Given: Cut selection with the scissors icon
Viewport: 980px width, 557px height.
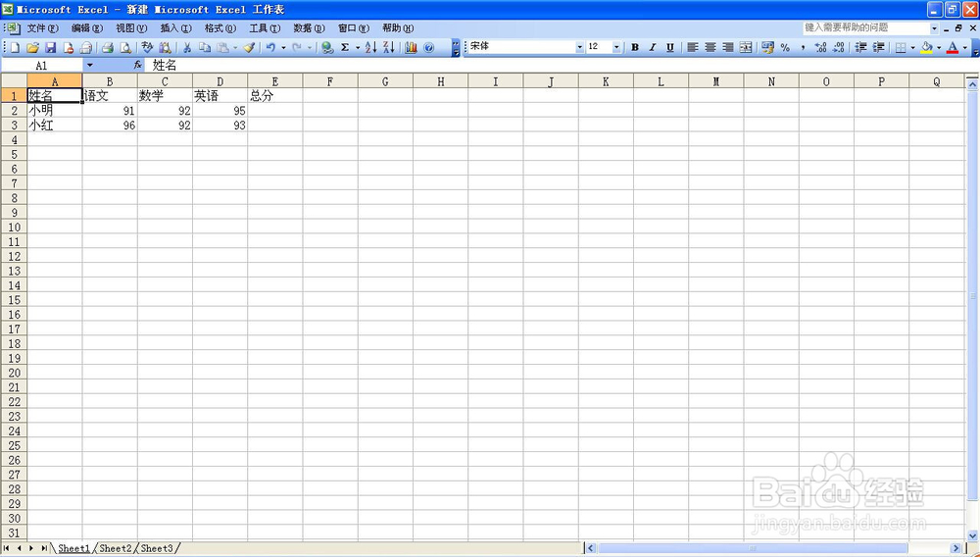Looking at the screenshot, I should tap(187, 47).
